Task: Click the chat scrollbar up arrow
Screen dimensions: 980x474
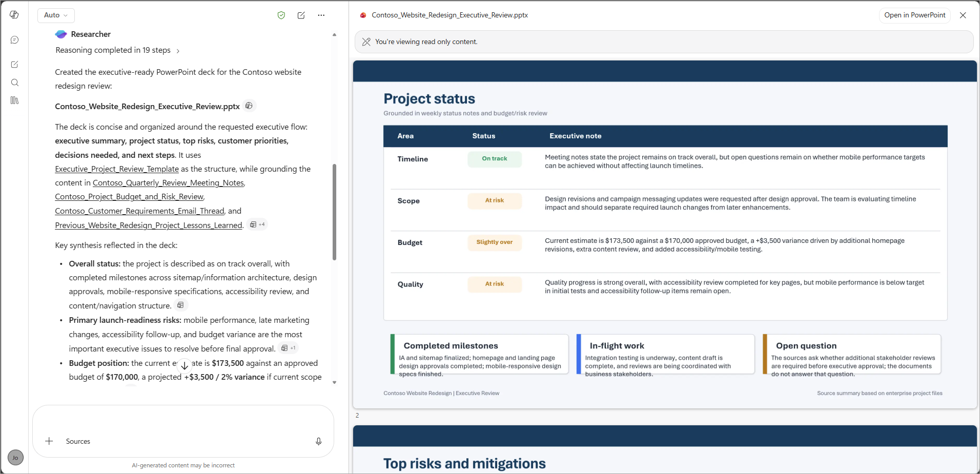Action: pos(334,35)
